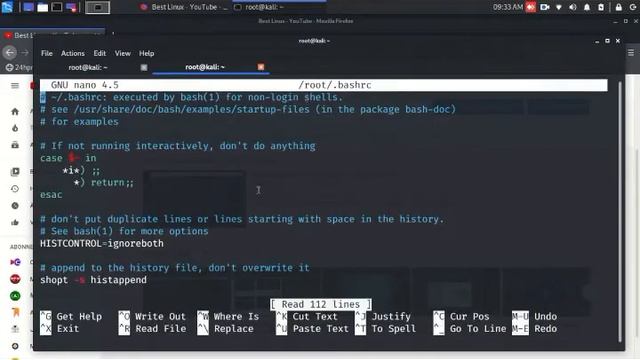Click the lock screen padlock icon
The width and height of the screenshot is (640, 360).
[619, 7]
